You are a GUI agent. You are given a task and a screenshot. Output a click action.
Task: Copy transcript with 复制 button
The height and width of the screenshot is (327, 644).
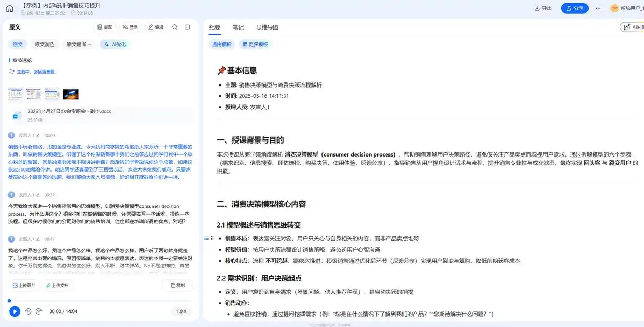[177, 286]
